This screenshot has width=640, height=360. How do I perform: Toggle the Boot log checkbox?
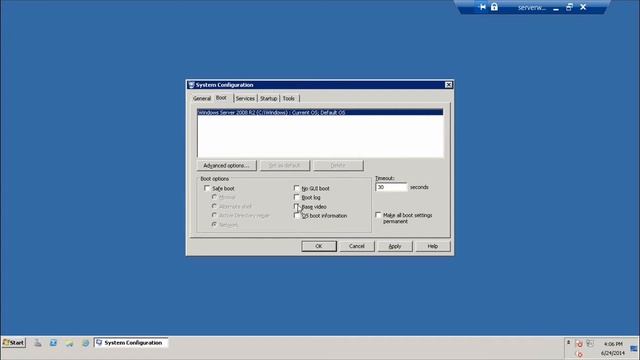(297, 197)
